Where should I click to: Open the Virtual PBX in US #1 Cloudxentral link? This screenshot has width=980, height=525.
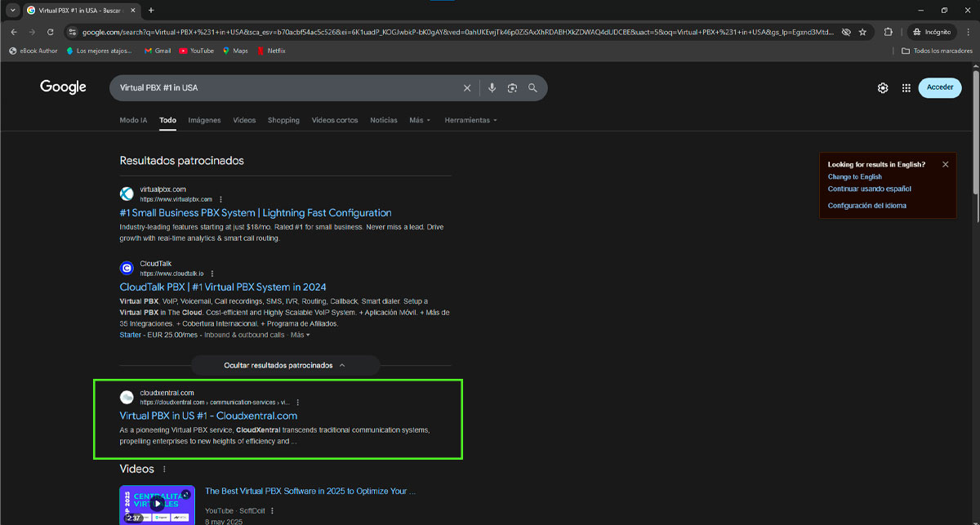coord(208,416)
